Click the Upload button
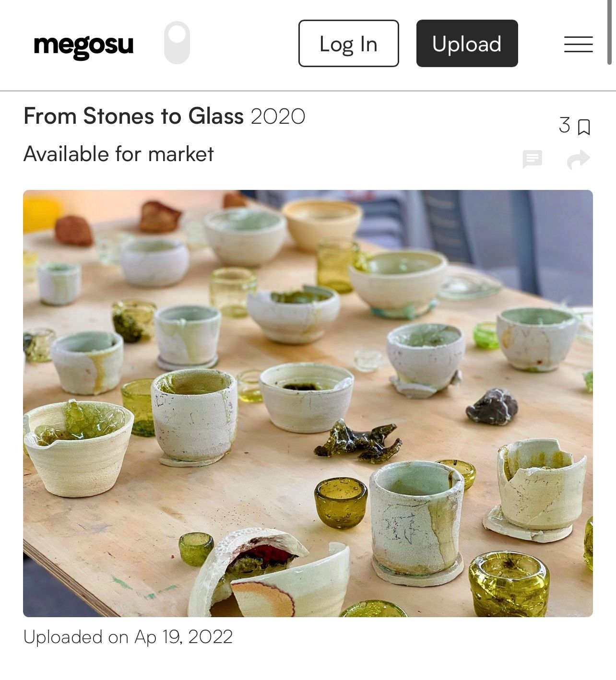616x680 pixels. click(x=467, y=44)
